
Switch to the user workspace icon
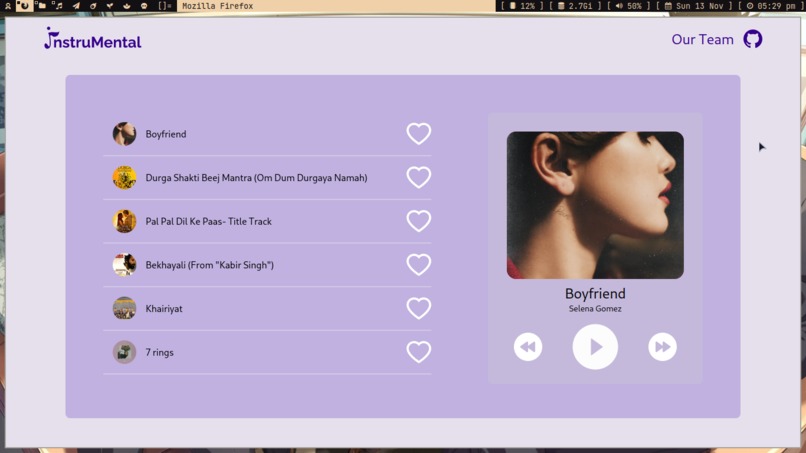coord(8,6)
